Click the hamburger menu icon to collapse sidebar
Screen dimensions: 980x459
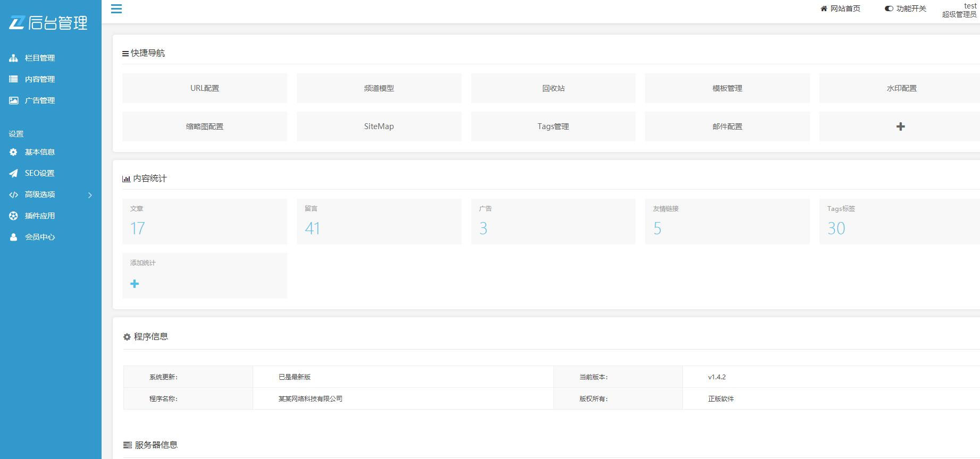click(116, 9)
